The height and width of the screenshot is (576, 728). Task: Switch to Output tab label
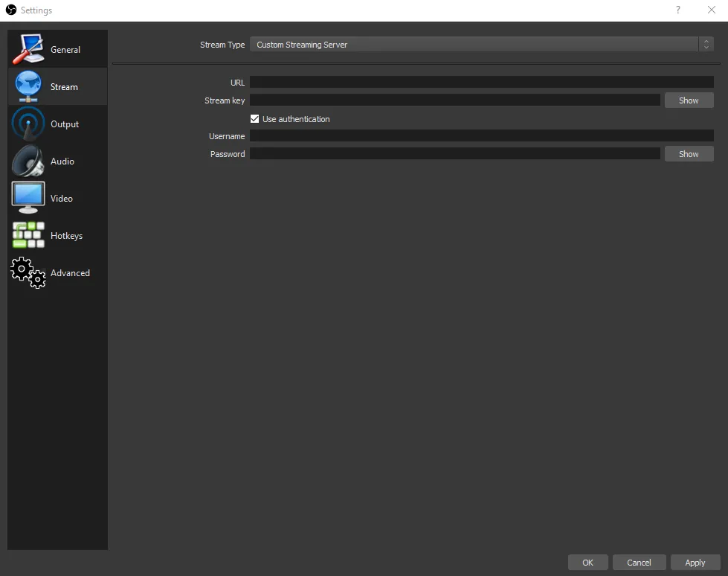(x=65, y=124)
